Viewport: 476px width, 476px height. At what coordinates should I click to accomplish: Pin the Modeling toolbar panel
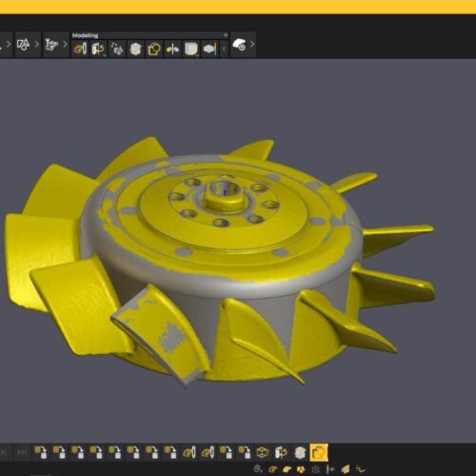[226, 35]
